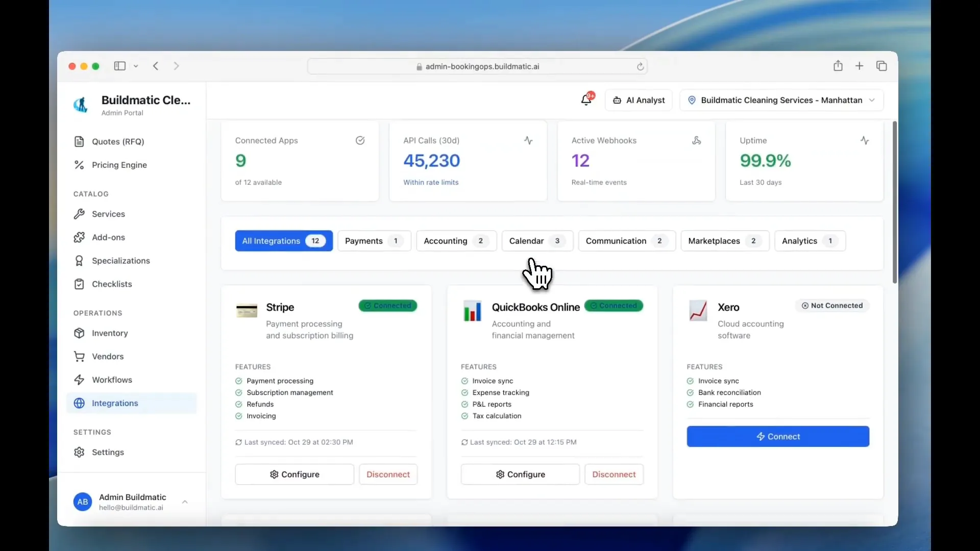The image size is (980, 551).
Task: Reload the page with the refresh icon
Action: click(x=640, y=66)
